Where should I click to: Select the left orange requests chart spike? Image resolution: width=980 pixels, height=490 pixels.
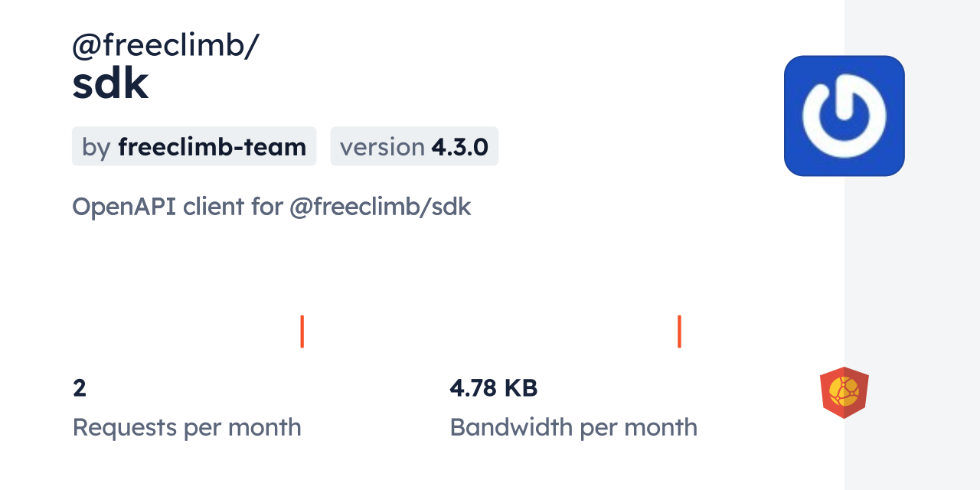pyautogui.click(x=302, y=332)
